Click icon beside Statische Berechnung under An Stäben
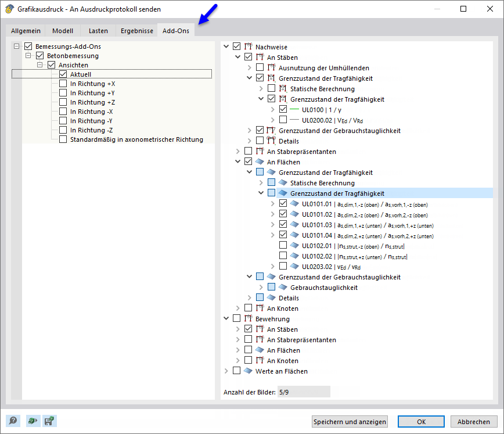 [x=283, y=88]
